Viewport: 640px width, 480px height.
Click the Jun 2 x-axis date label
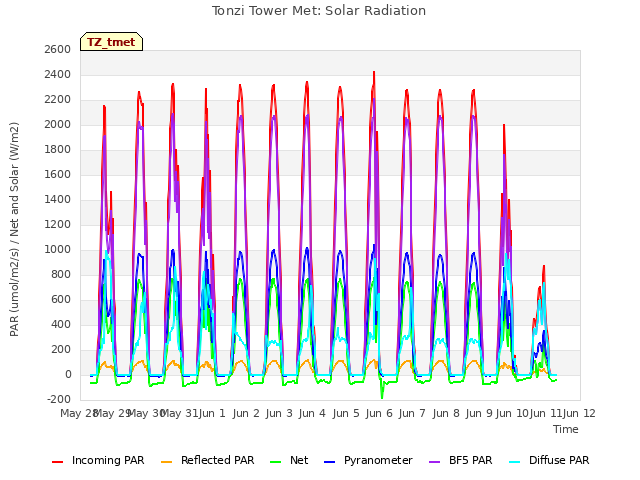click(246, 413)
